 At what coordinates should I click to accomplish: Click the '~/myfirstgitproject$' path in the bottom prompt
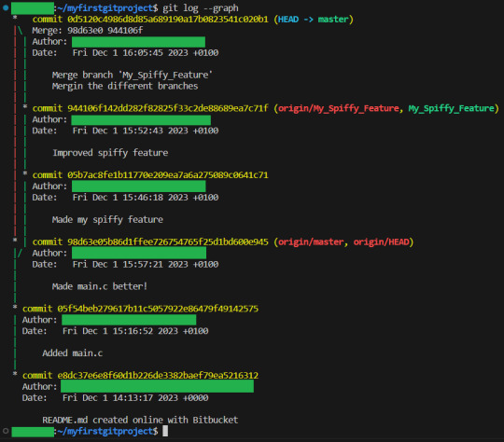[x=107, y=431]
